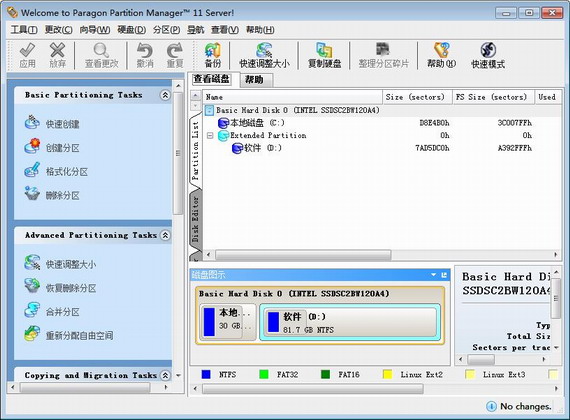Start 快速创建 task in sidebar

(52, 124)
